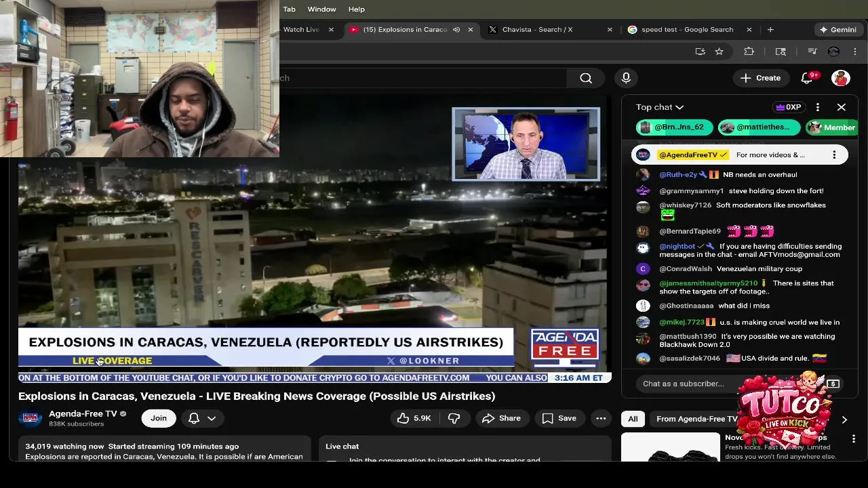Click the @AgendaFreeTV pinned chat username
The image size is (868, 488).
tap(692, 155)
